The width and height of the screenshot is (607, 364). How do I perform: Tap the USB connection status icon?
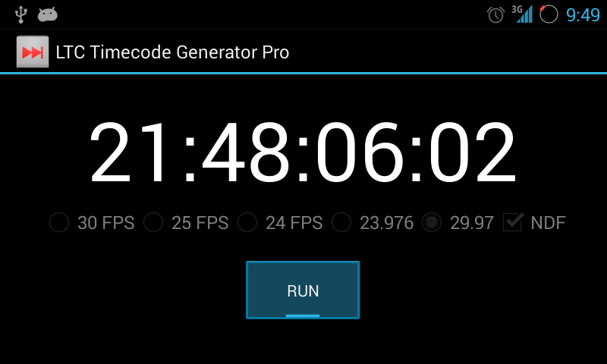coord(21,14)
